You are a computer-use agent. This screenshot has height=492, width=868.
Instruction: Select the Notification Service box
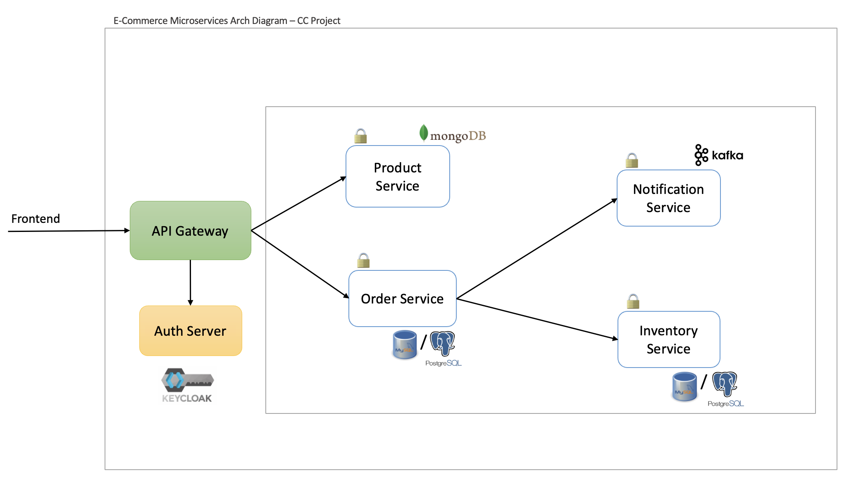[x=668, y=198]
